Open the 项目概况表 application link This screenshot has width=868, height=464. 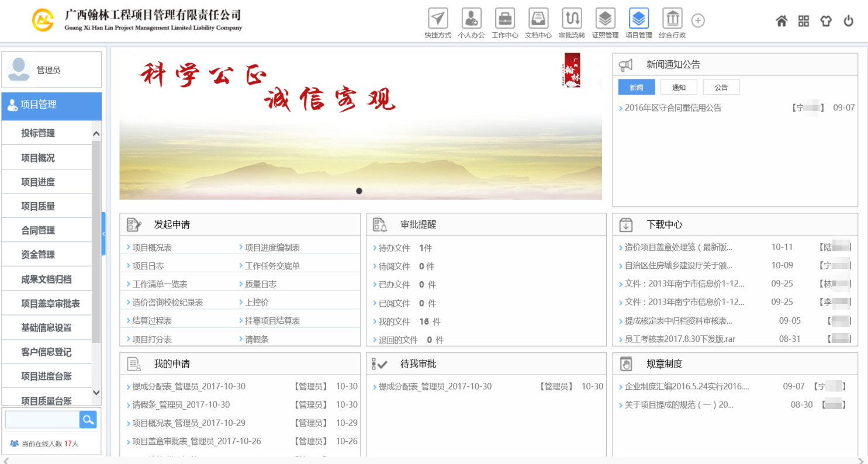(x=152, y=248)
